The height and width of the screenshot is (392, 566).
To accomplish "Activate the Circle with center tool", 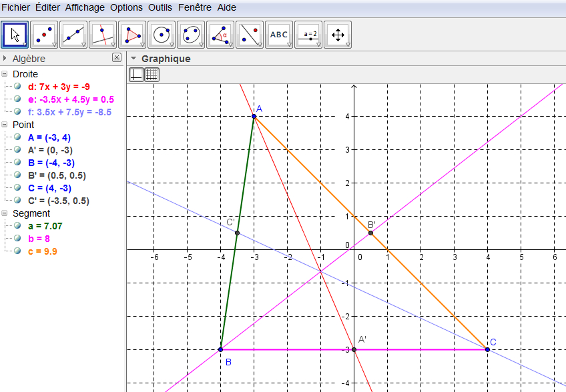I will coord(162,35).
